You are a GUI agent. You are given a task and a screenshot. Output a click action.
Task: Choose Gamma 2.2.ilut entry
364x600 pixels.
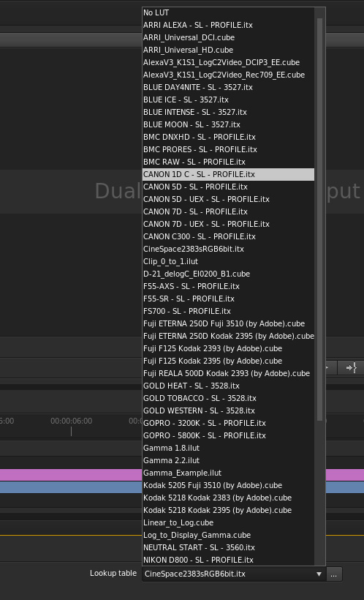click(228, 460)
